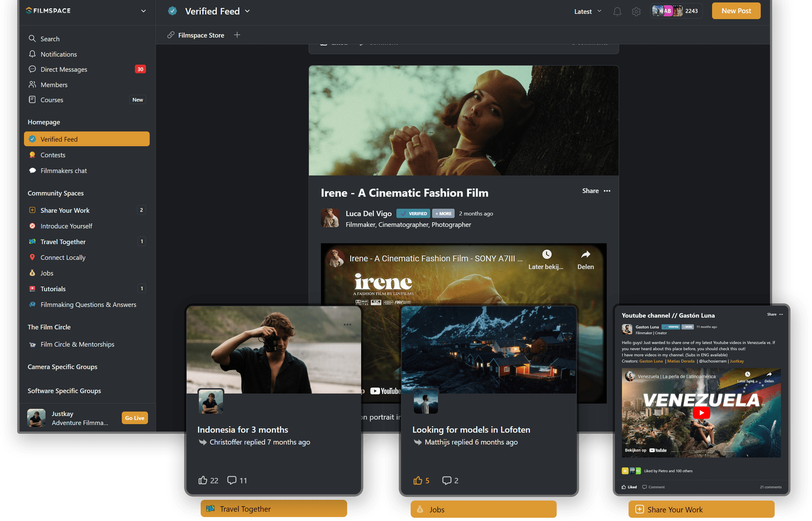This screenshot has width=812, height=521.
Task: Open the Indonesia for 3 months post
Action: tap(243, 429)
